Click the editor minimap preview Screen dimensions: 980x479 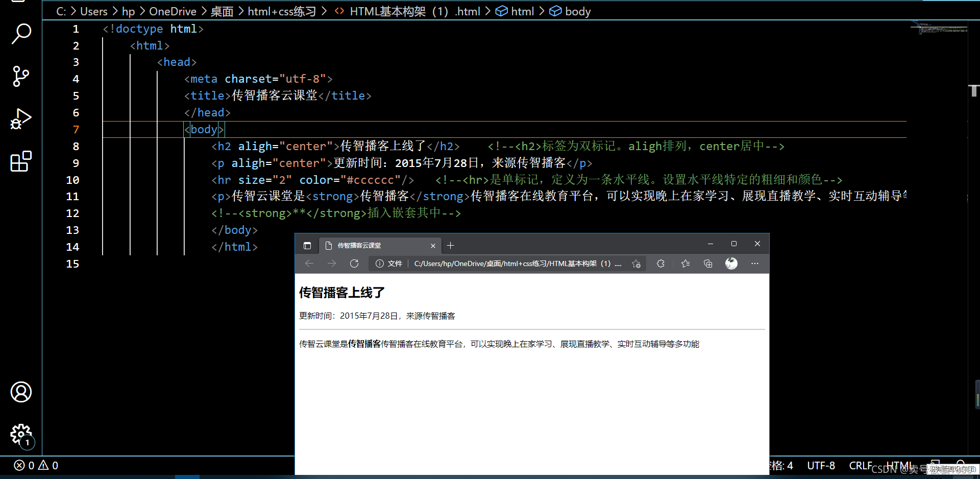coord(939,28)
